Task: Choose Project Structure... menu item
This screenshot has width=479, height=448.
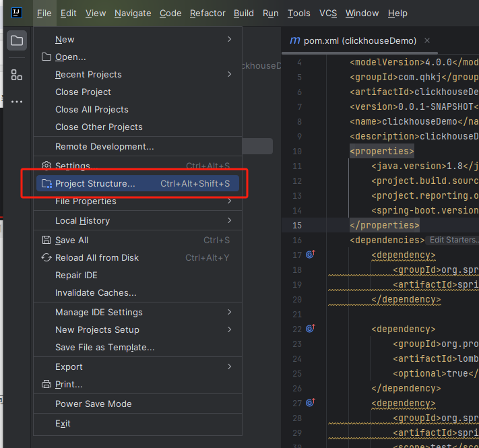Action: coord(137,183)
